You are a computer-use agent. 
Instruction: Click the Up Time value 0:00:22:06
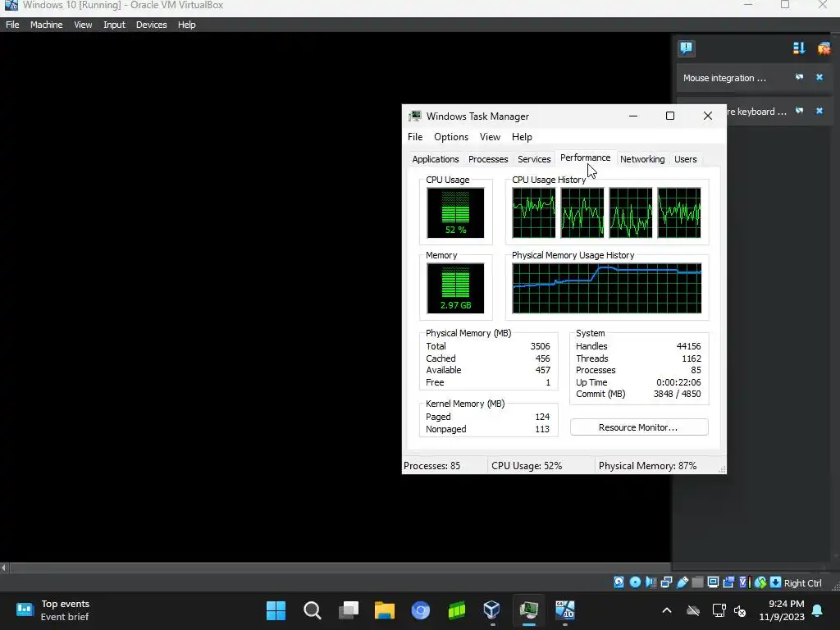(678, 382)
